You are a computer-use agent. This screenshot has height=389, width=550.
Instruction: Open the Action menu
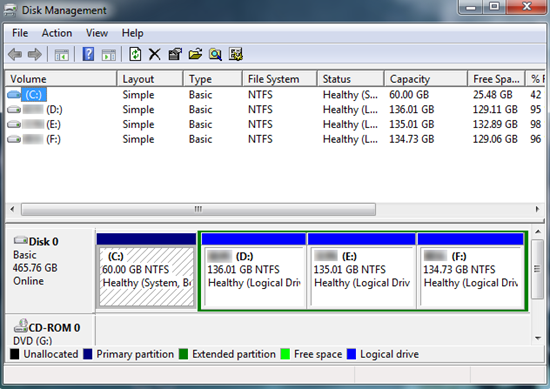click(x=57, y=33)
